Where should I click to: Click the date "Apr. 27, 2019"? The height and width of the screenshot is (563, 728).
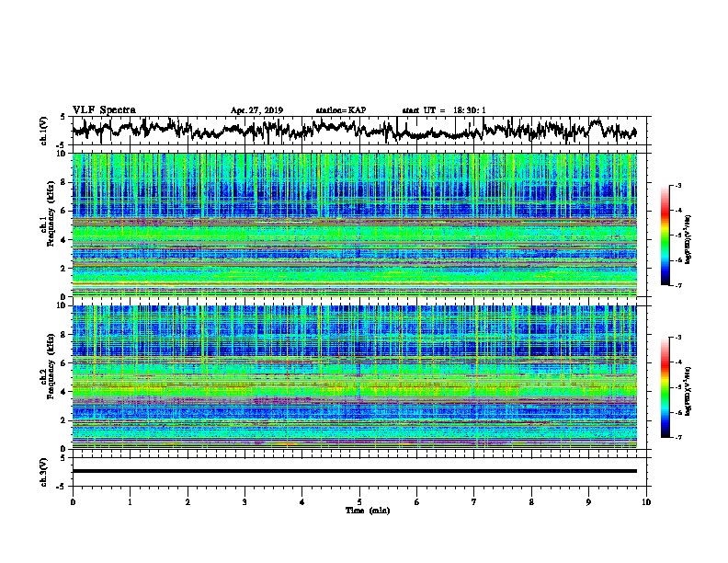pyautogui.click(x=256, y=110)
